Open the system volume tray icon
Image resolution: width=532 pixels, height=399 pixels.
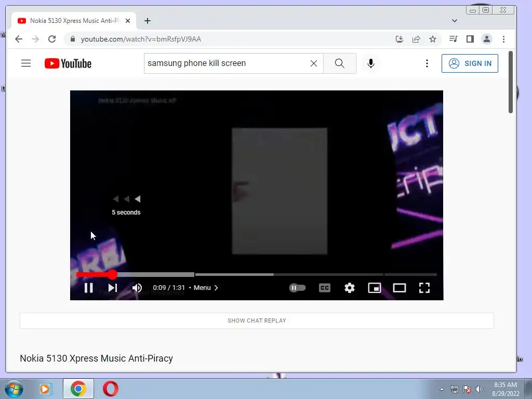(479, 389)
